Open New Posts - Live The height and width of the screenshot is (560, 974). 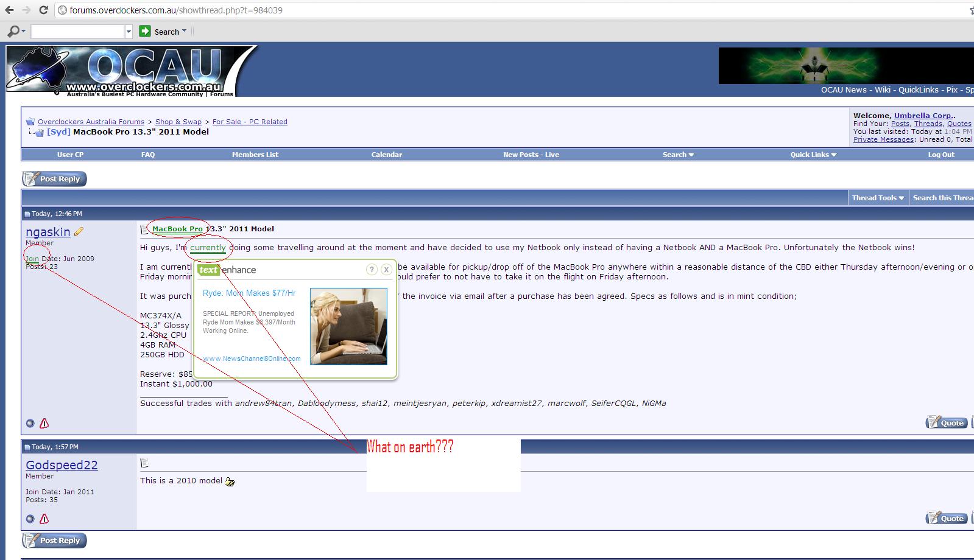[531, 155]
